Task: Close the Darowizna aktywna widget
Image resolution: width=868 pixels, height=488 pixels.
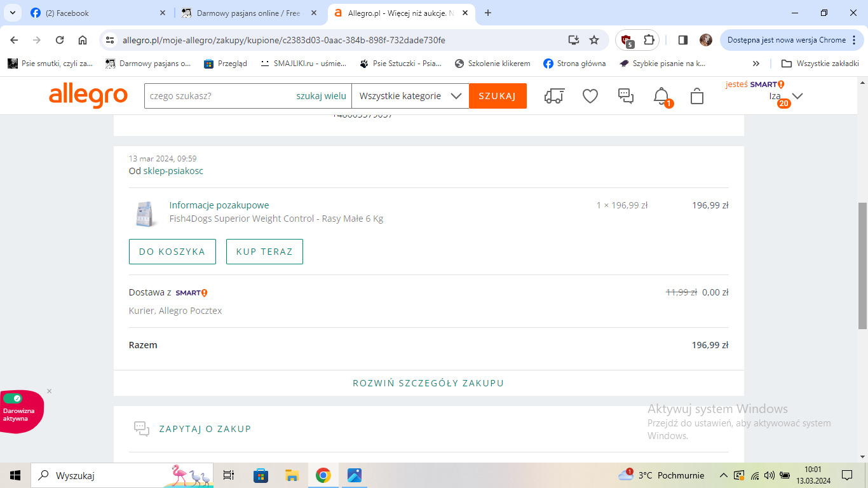Action: (49, 391)
